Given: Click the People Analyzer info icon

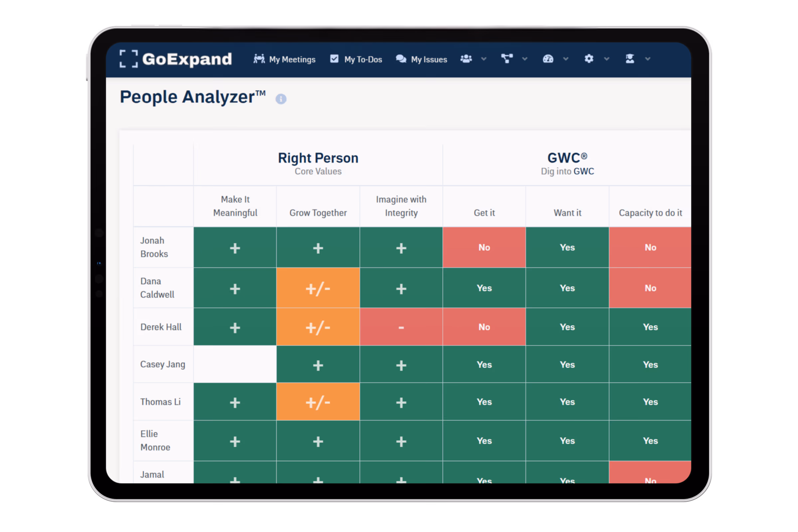Looking at the screenshot, I should coord(281,99).
